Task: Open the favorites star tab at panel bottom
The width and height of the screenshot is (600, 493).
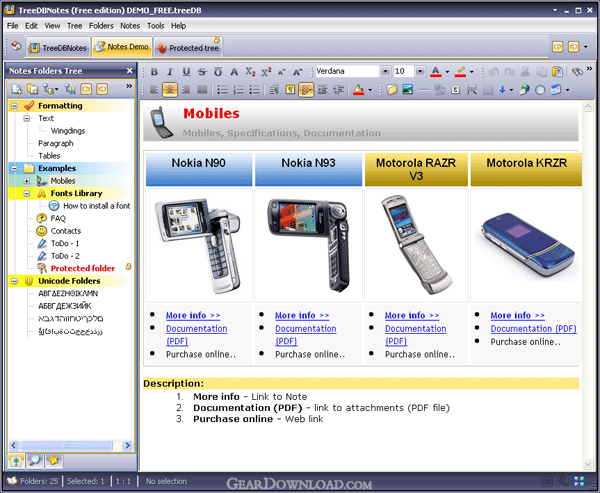Action: tap(53, 461)
